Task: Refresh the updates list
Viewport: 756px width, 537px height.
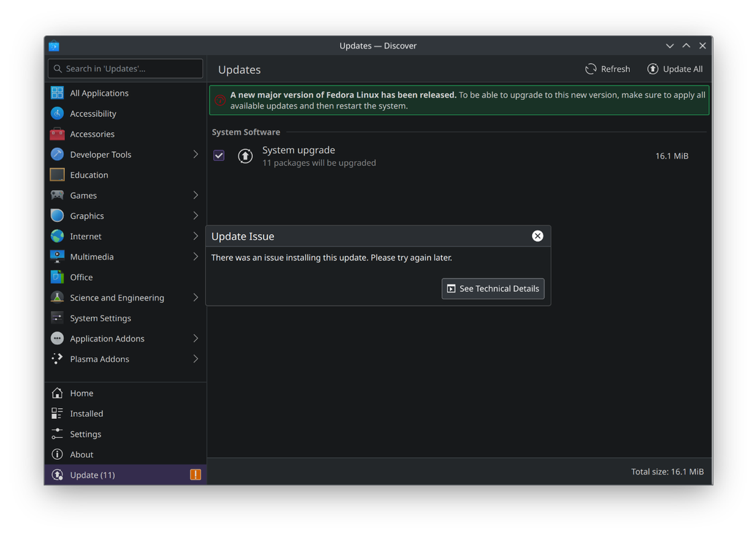Action: tap(608, 69)
